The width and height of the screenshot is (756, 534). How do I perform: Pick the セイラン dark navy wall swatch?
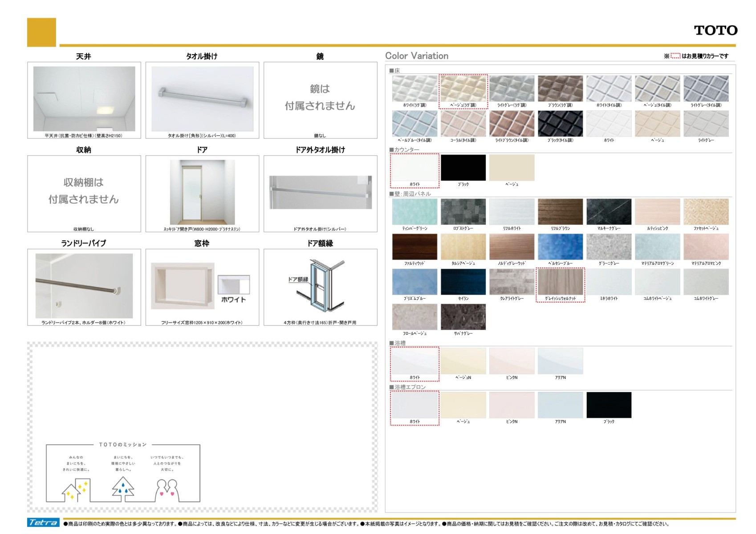463,282
